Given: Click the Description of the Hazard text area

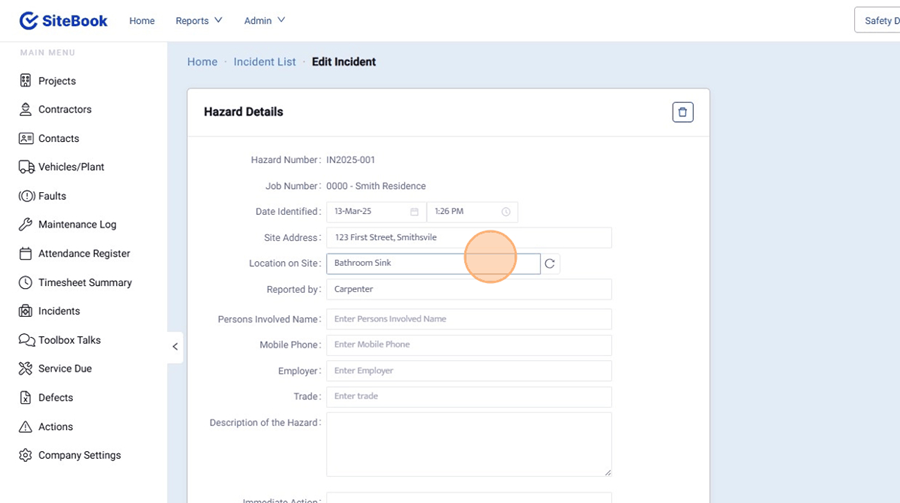Looking at the screenshot, I should 468,444.
